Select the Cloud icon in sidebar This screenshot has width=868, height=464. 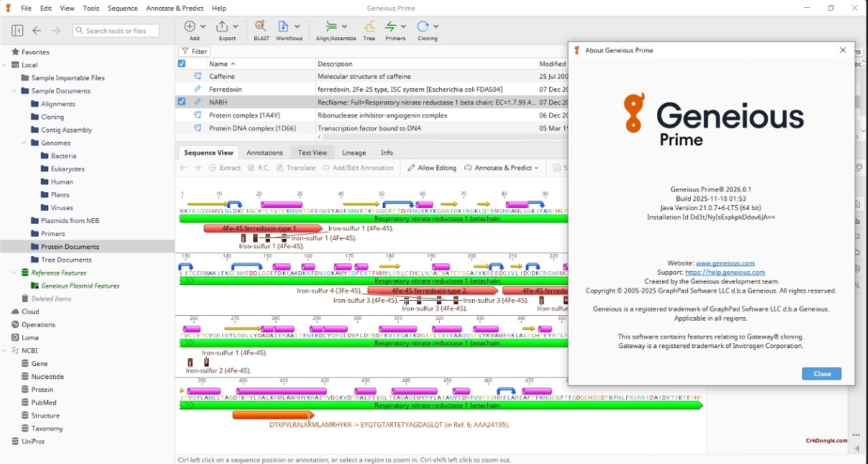click(15, 311)
